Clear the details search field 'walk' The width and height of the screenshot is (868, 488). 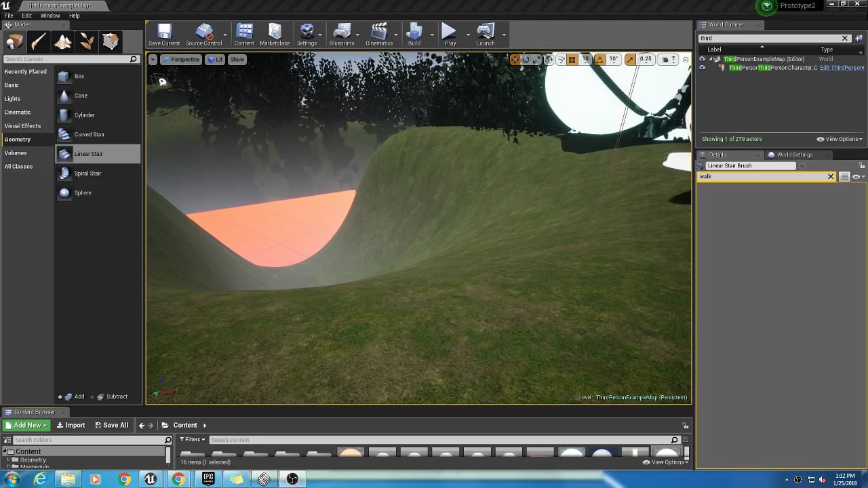[x=831, y=176]
